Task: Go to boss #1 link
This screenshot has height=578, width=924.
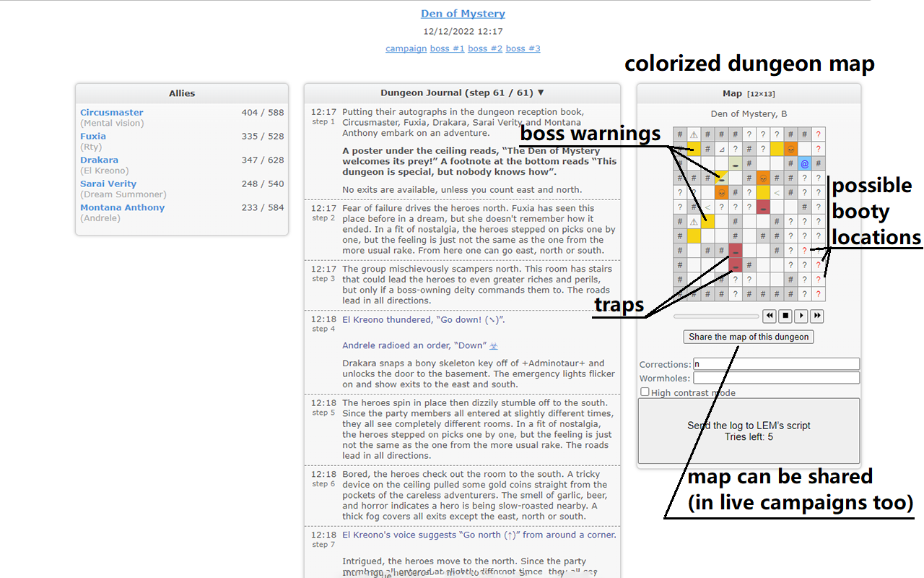Action: tap(447, 48)
